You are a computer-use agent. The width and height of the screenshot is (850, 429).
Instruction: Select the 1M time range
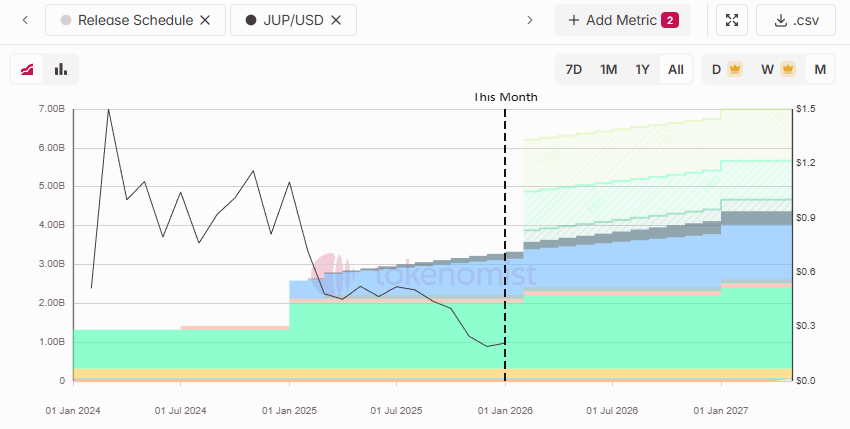click(608, 69)
